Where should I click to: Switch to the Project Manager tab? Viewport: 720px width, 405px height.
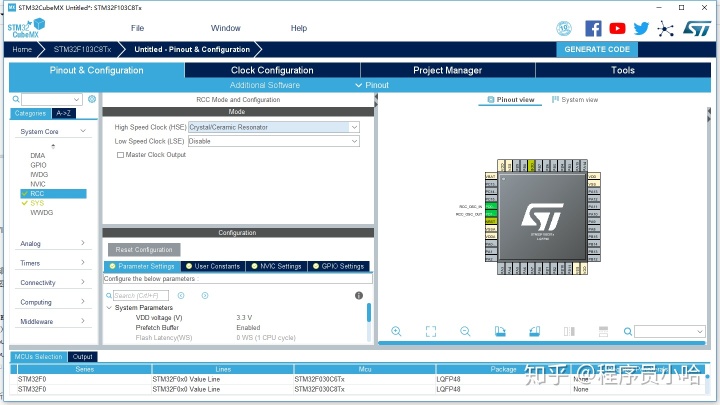coord(448,70)
